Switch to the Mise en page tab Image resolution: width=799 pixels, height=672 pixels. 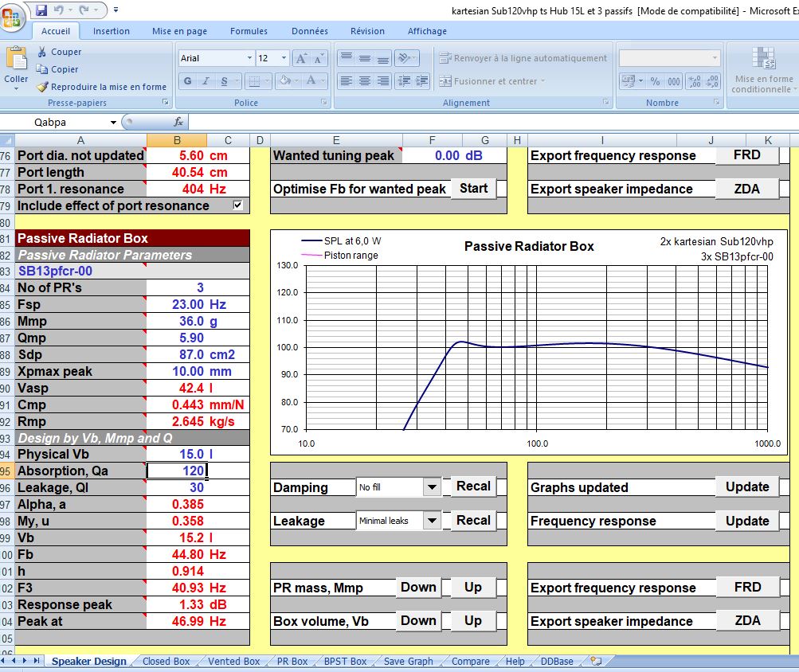click(179, 31)
